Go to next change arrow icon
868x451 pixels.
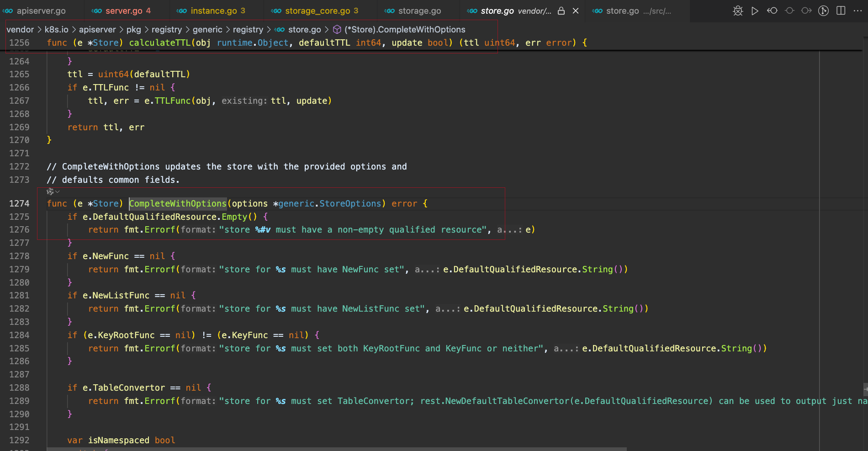806,11
